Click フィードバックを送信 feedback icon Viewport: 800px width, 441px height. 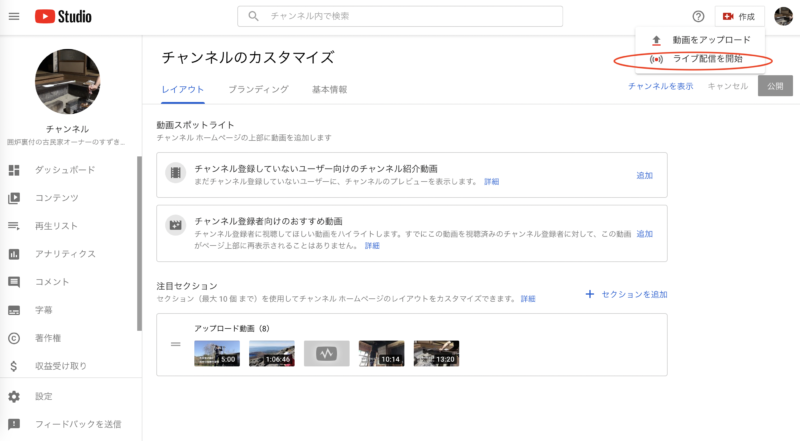click(14, 424)
